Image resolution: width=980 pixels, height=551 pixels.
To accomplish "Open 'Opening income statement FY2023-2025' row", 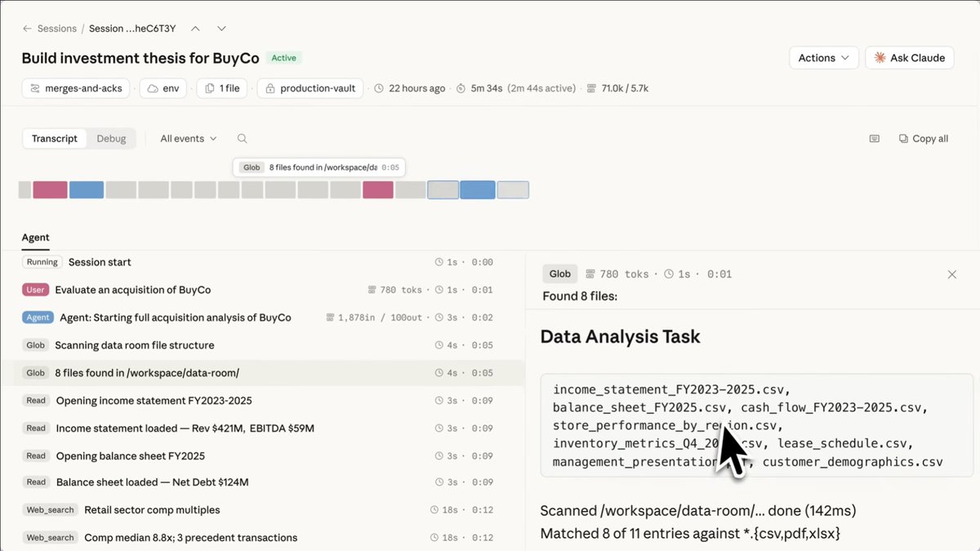I will pos(262,401).
